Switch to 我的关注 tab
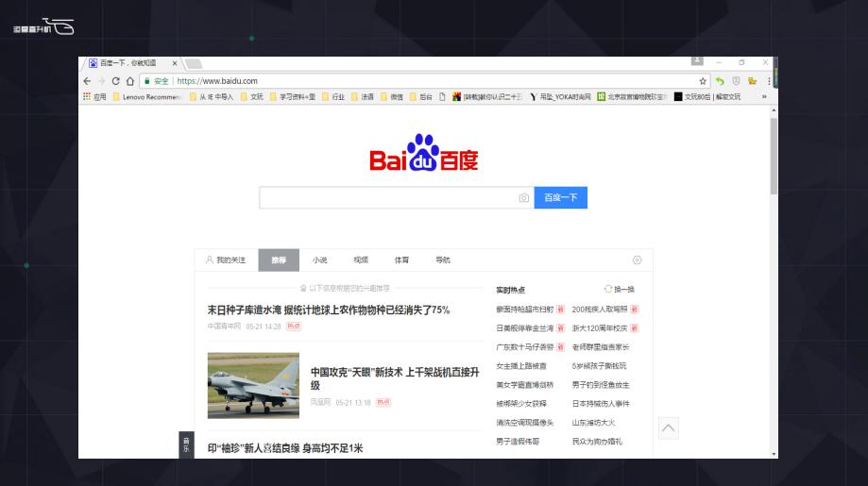 point(226,260)
